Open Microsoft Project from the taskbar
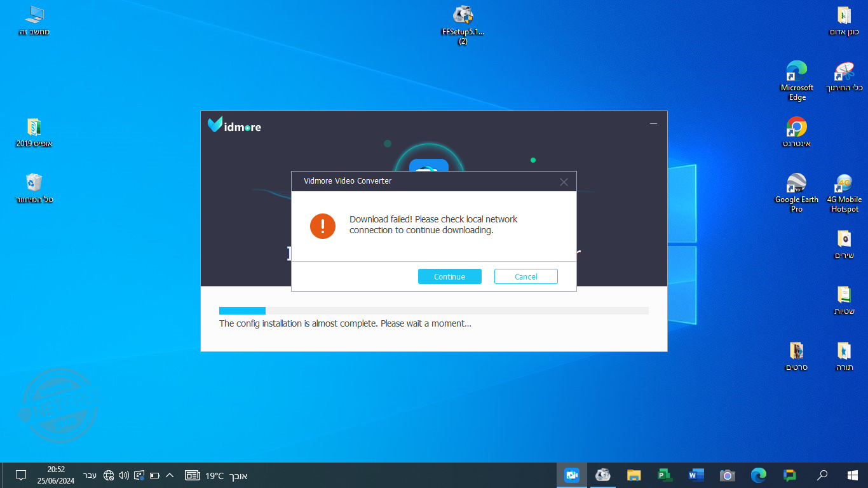Viewport: 868px width, 488px height. tap(665, 475)
